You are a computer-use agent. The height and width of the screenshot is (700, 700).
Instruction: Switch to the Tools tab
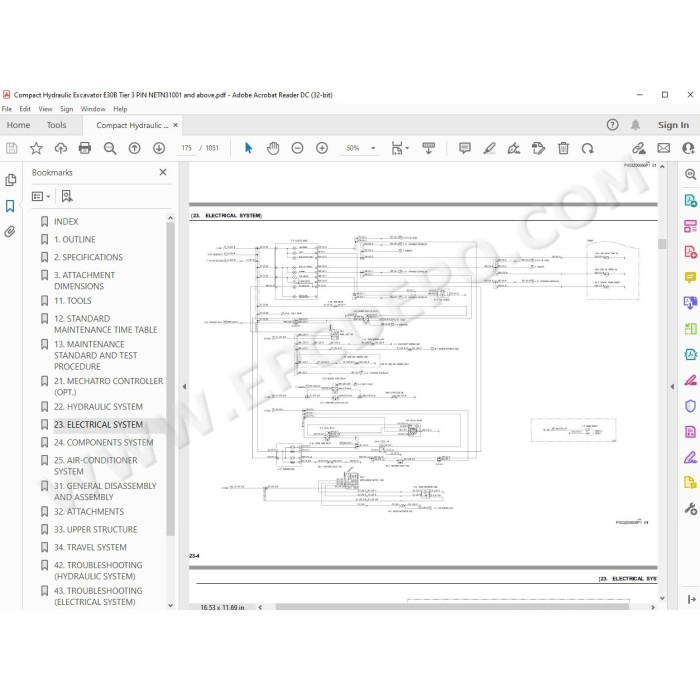click(56, 125)
